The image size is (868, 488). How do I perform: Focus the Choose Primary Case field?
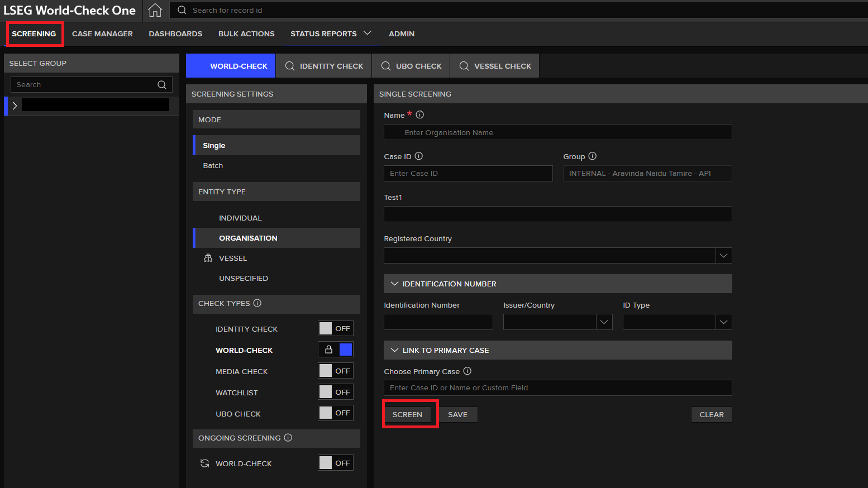[558, 387]
